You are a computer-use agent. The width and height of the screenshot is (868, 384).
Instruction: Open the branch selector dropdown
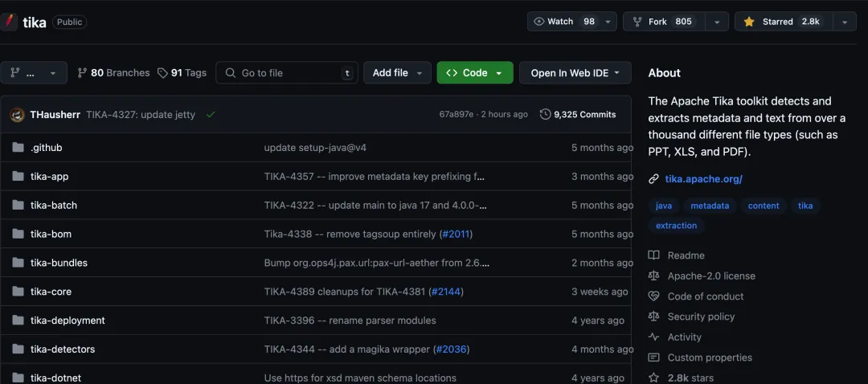34,72
